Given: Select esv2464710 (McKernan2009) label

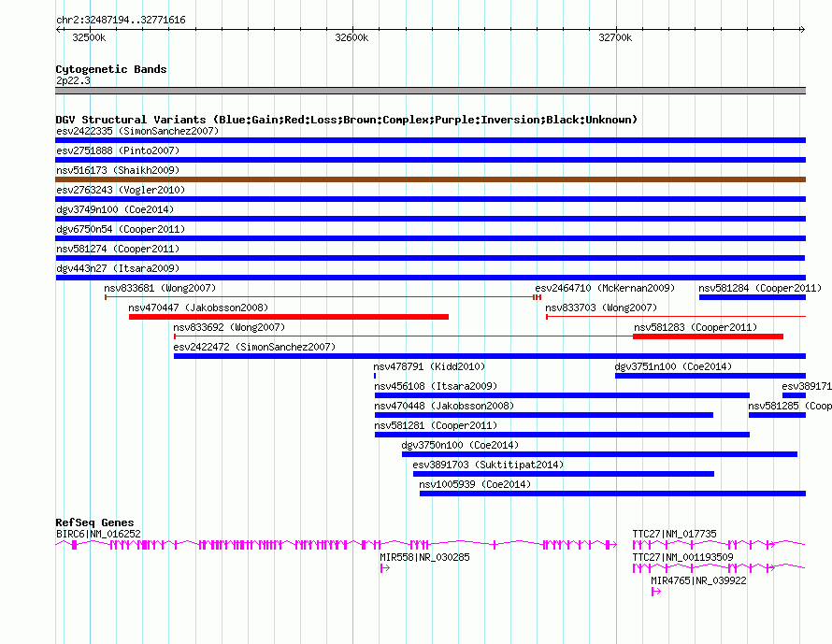Looking at the screenshot, I should point(605,288).
